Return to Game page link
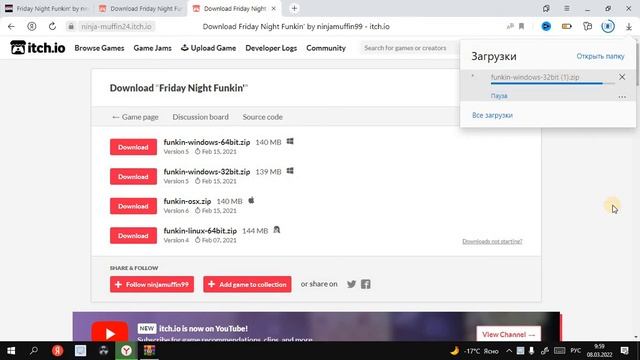The width and height of the screenshot is (640, 360). click(135, 117)
